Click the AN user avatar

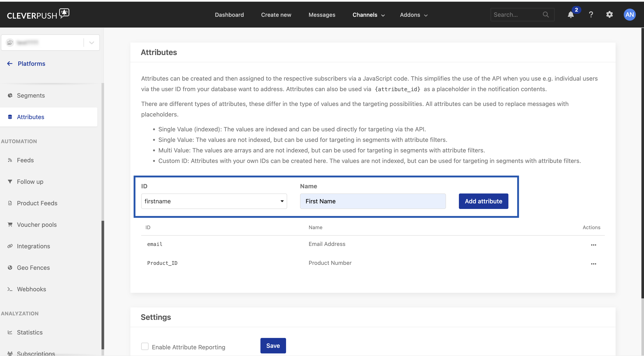click(630, 15)
